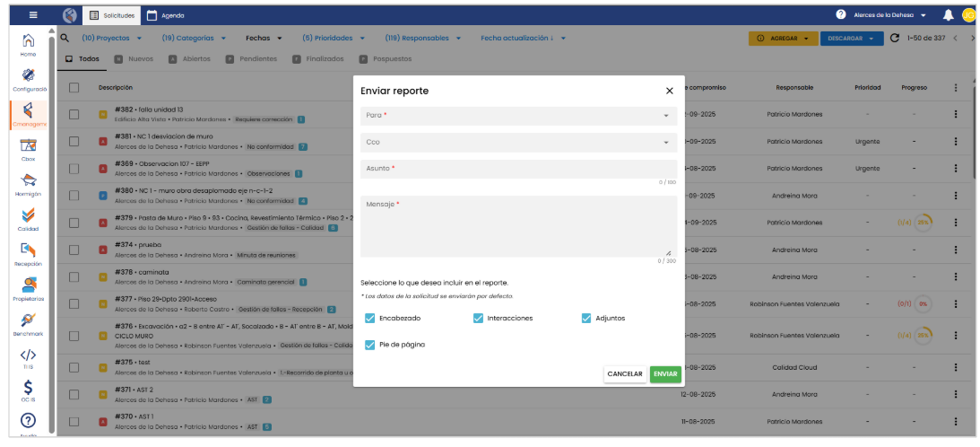The height and width of the screenshot is (447, 980).
Task: Focus the Mensaje text area
Action: coord(519,226)
